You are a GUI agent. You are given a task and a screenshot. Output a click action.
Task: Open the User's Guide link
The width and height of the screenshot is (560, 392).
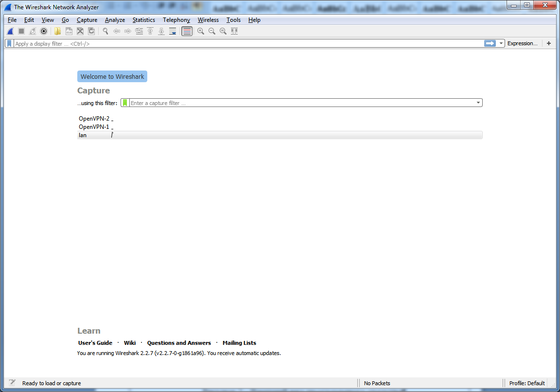point(95,343)
